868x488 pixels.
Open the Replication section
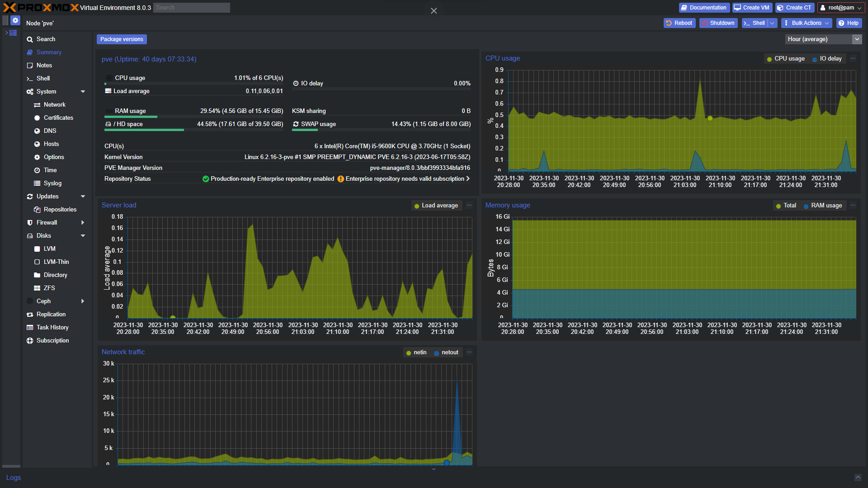point(51,314)
